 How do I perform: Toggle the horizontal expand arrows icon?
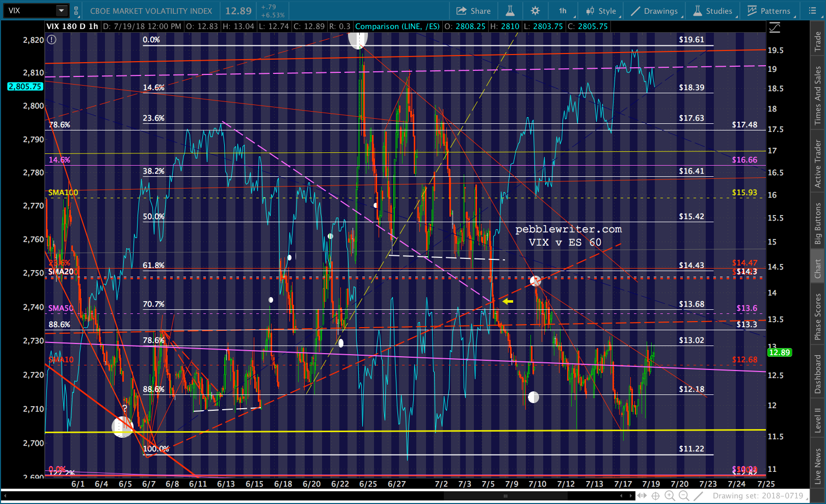click(x=642, y=496)
